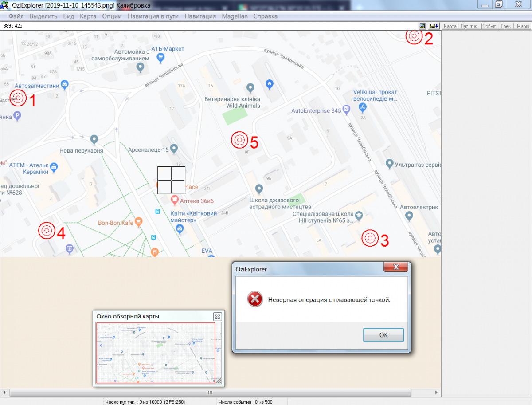This screenshot has height=405, width=532.
Task: Open the Опции menu
Action: click(x=112, y=16)
